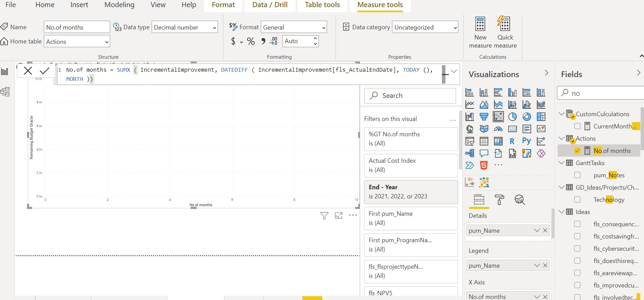
Task: Check the CurrentMonth field checkbox
Action: point(577,126)
